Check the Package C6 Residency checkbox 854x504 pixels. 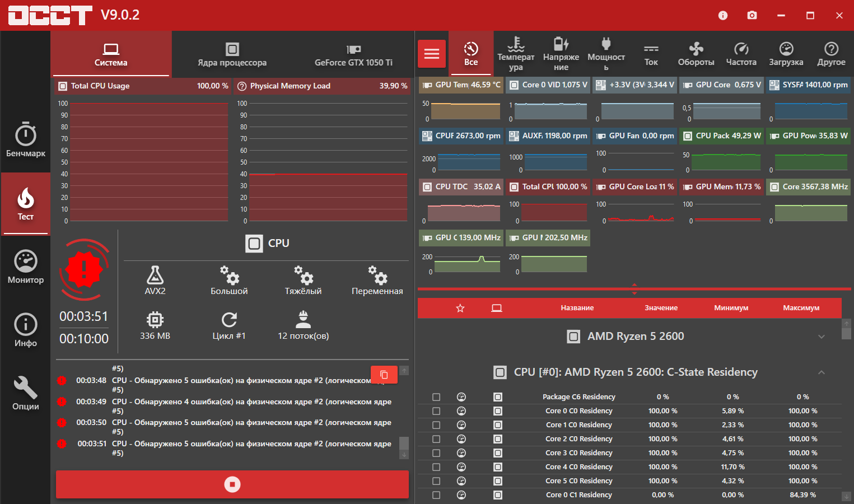coord(436,397)
